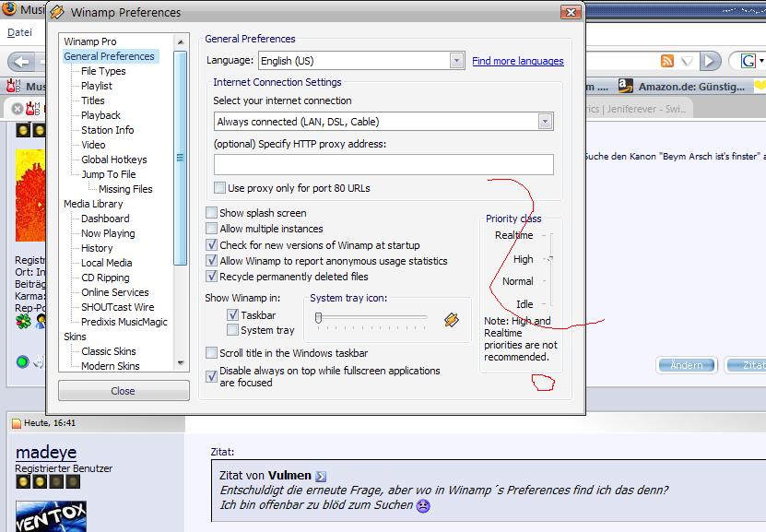Screen dimensions: 766x532
Task: Click the Winamp tray icon preview beside the slider
Action: pos(452,320)
